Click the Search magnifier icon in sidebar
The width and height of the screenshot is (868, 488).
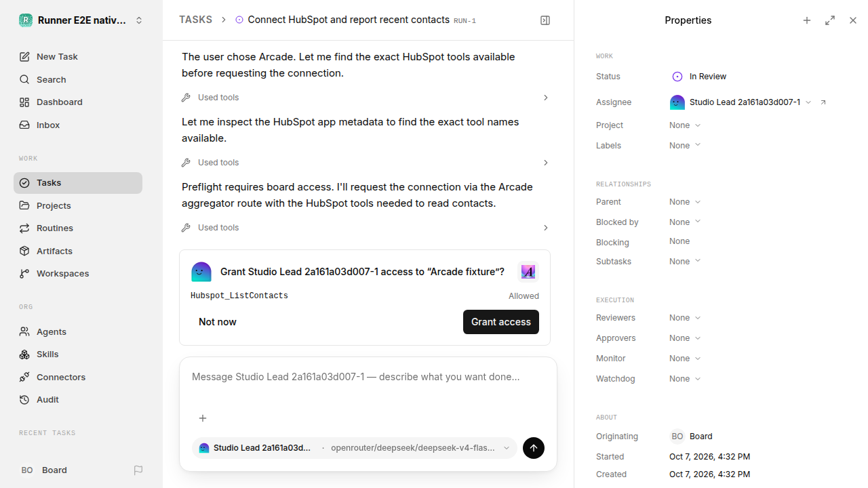(x=24, y=80)
